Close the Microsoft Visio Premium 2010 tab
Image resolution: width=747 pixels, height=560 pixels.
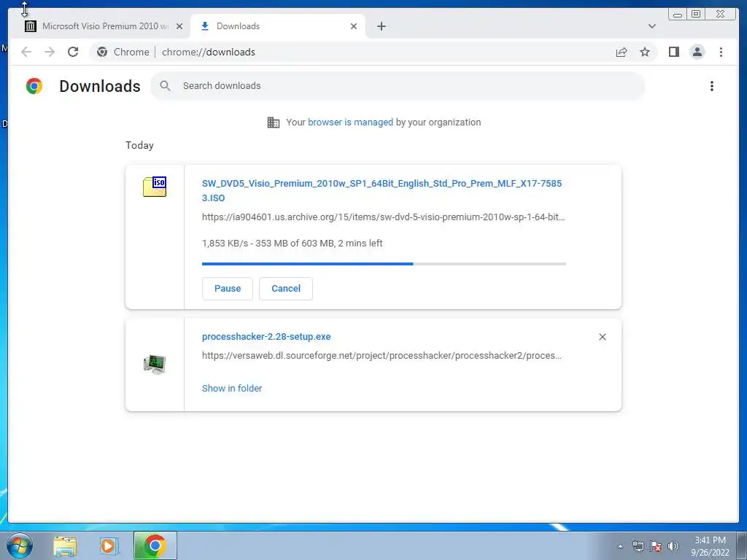179,26
